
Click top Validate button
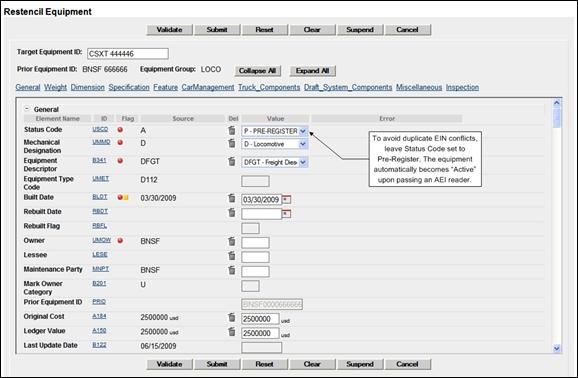pyautogui.click(x=170, y=30)
